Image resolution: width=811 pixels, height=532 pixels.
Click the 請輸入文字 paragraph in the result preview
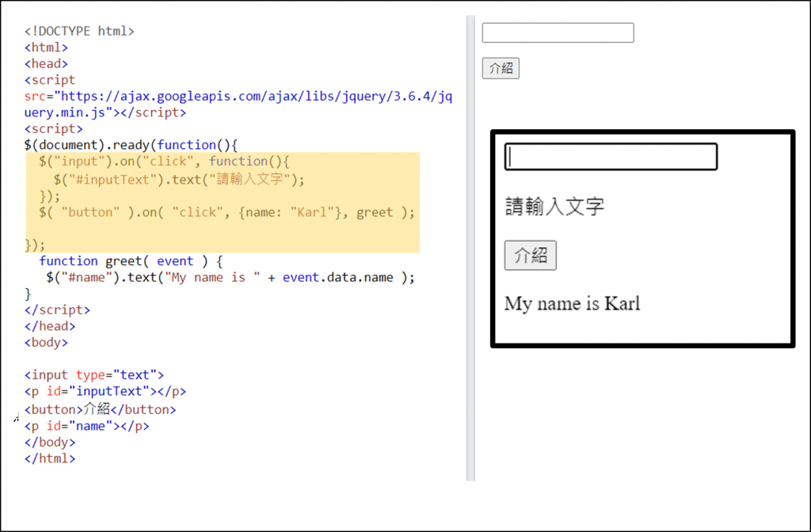pos(554,207)
